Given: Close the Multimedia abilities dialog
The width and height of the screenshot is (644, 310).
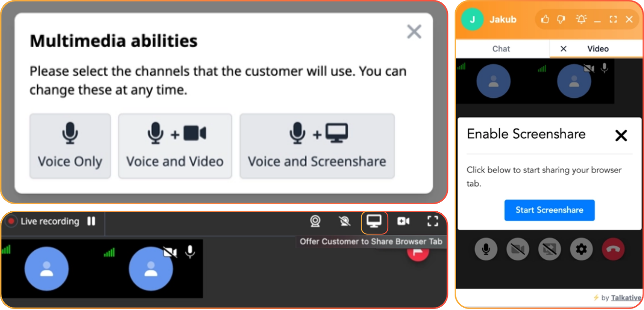Looking at the screenshot, I should pos(414,32).
